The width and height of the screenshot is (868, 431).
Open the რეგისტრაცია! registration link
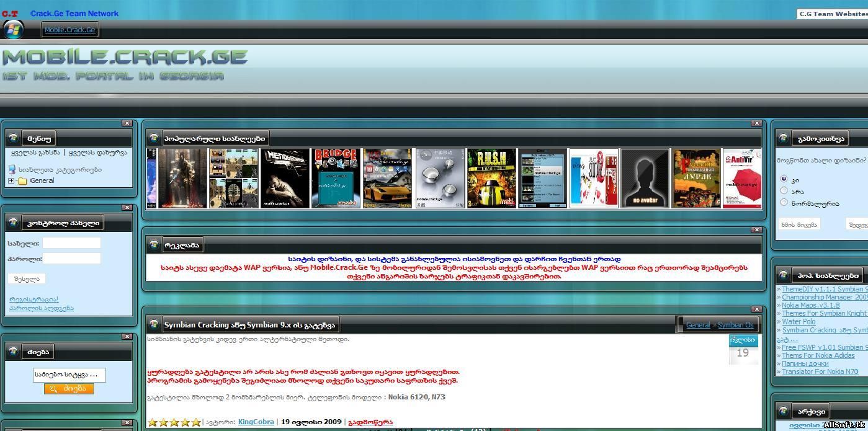34,300
